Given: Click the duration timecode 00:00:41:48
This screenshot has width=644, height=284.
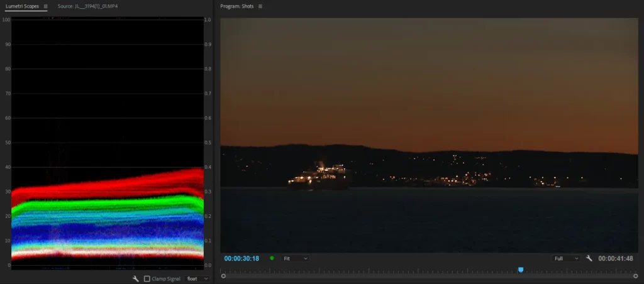Looking at the screenshot, I should [615, 259].
